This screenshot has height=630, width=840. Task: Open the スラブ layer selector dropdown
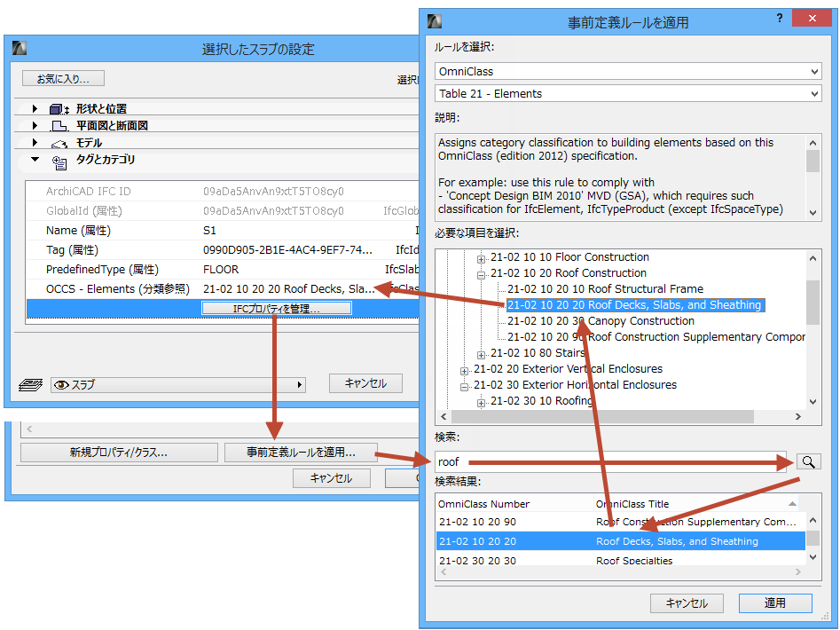(178, 384)
